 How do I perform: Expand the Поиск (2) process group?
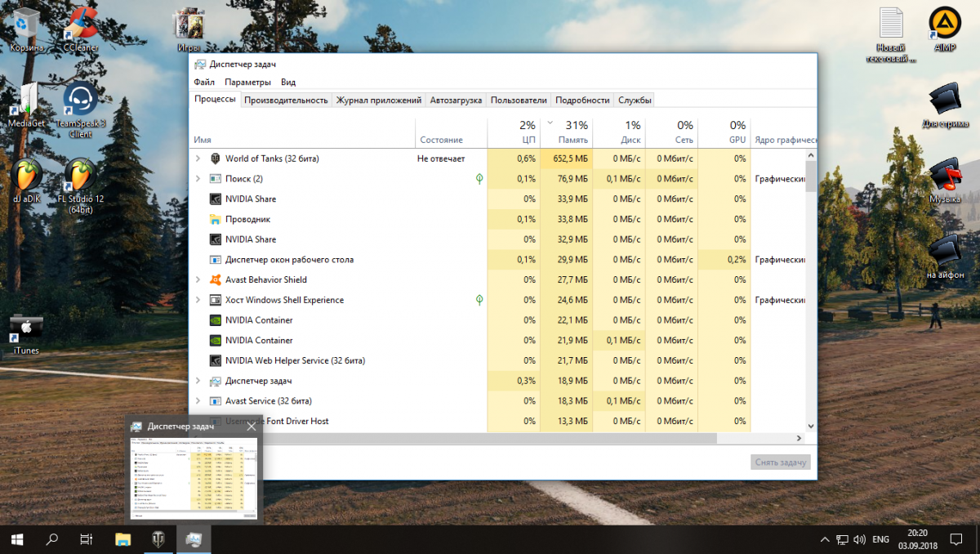pos(198,178)
